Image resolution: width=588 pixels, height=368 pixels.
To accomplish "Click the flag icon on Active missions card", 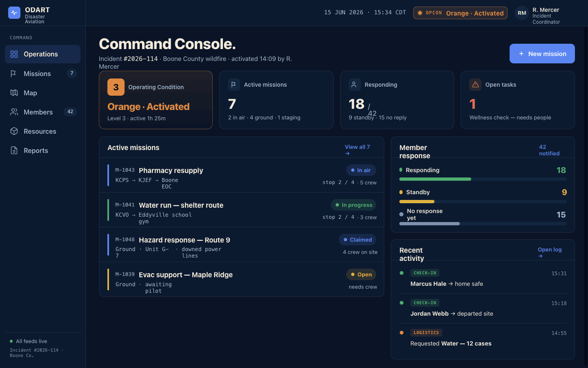I will click(x=234, y=85).
